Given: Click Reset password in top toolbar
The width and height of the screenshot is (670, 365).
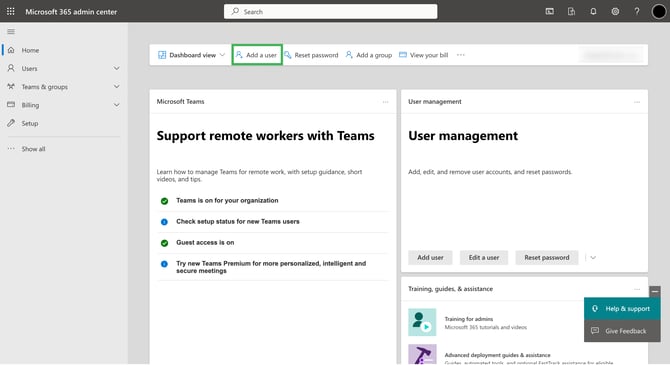Looking at the screenshot, I should tap(311, 55).
